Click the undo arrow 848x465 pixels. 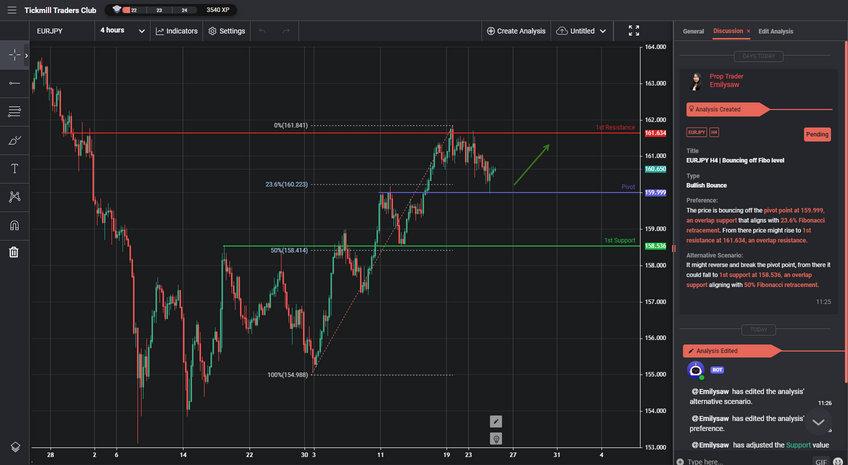pos(262,31)
